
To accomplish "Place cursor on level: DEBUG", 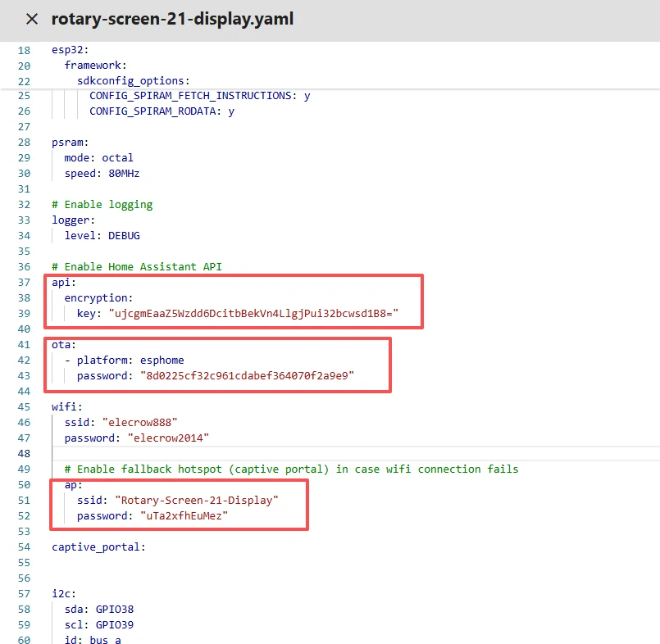I will [102, 236].
